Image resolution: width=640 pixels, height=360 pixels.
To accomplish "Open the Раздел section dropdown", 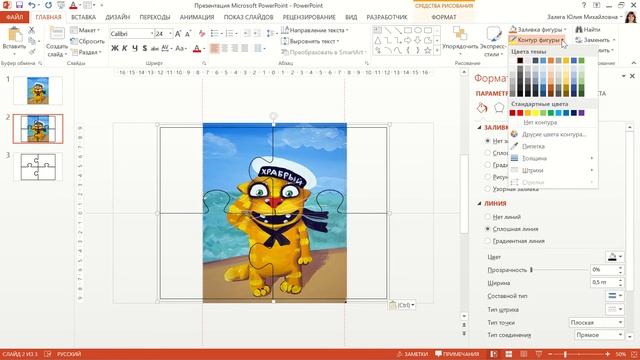I will pos(86,52).
